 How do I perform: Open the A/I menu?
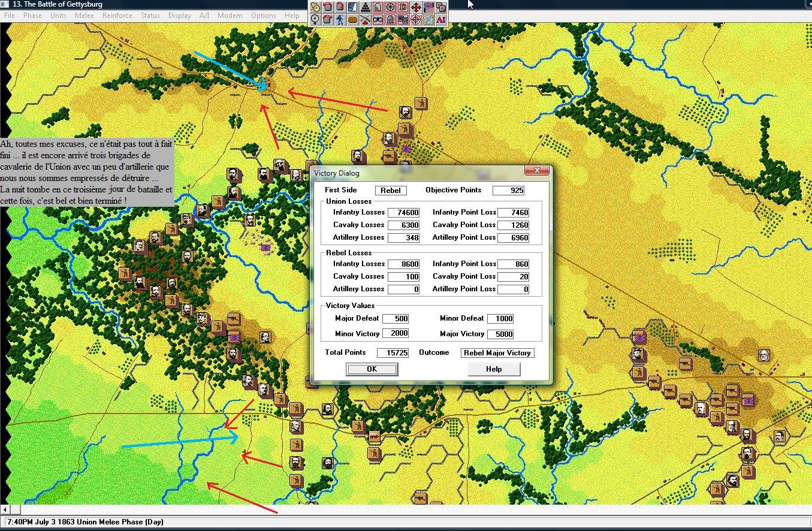(x=204, y=15)
